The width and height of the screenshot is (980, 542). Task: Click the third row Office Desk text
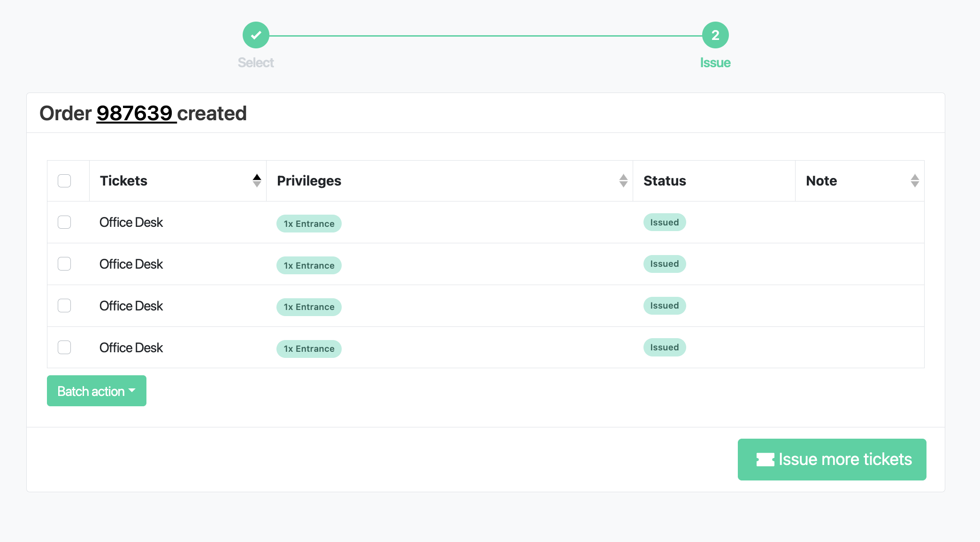tap(131, 306)
